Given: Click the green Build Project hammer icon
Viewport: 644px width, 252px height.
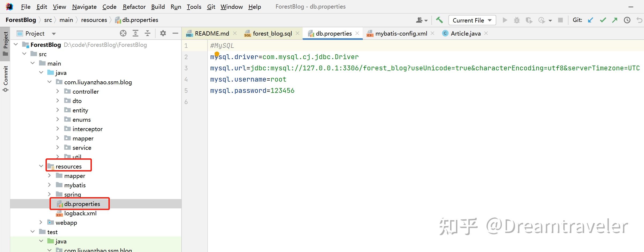Looking at the screenshot, I should (439, 20).
